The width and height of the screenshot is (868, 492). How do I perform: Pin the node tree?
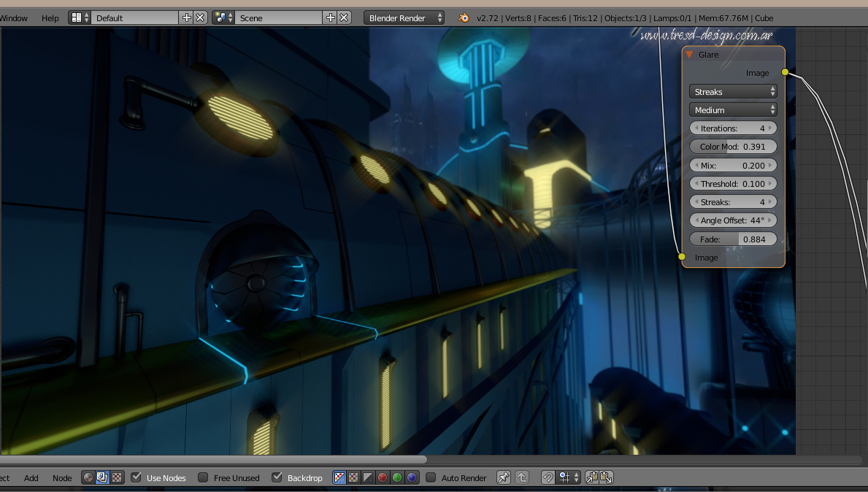click(503, 477)
